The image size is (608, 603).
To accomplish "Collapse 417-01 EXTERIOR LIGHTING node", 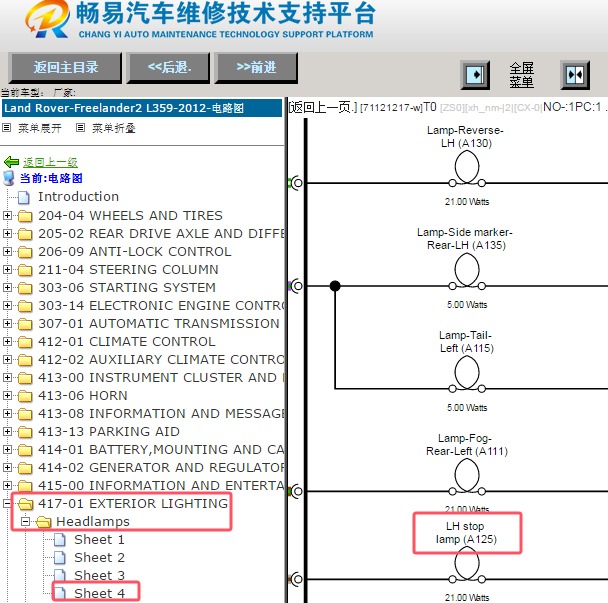I will click(x=7, y=503).
